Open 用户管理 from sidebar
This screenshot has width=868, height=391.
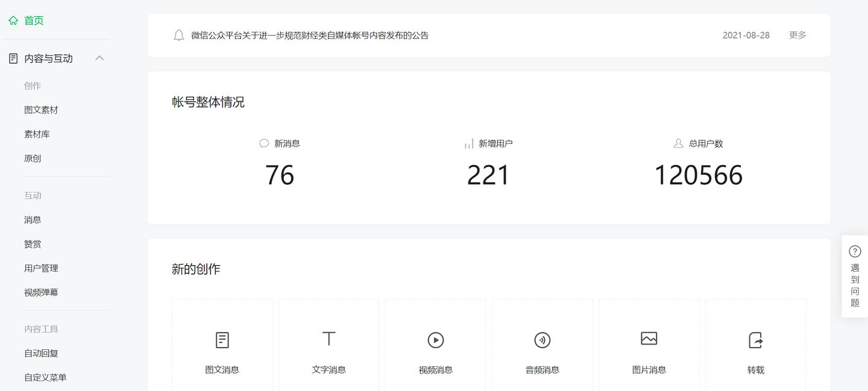[41, 268]
